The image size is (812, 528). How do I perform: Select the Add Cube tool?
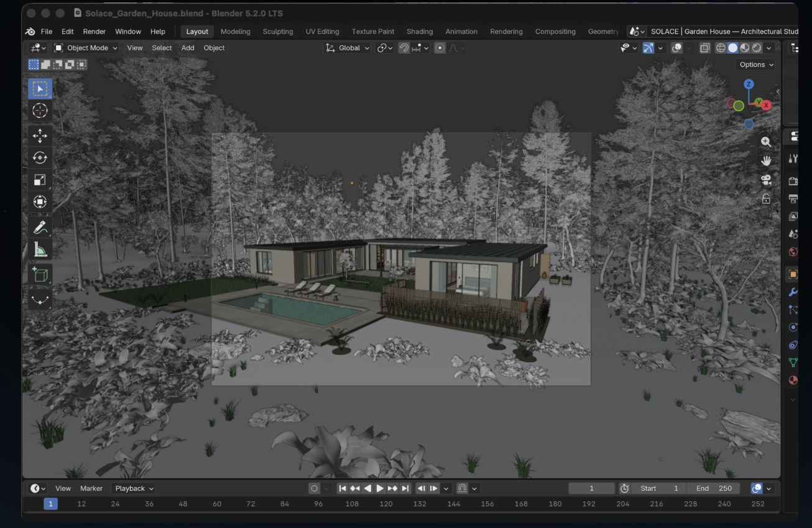point(40,274)
